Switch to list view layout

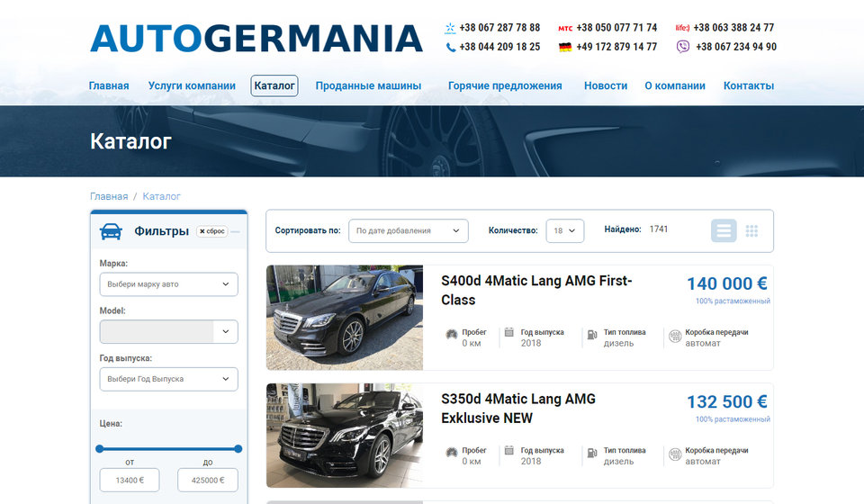click(x=724, y=230)
